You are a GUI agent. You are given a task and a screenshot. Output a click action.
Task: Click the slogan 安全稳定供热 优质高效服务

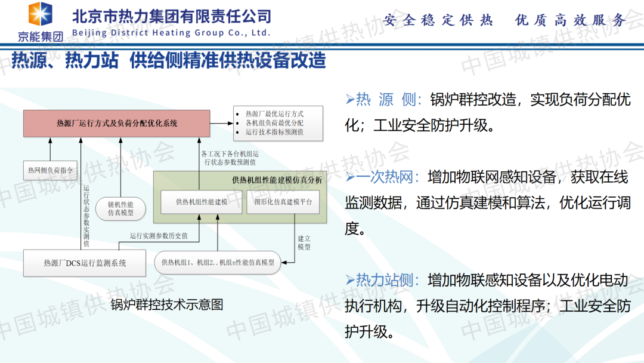point(504,20)
